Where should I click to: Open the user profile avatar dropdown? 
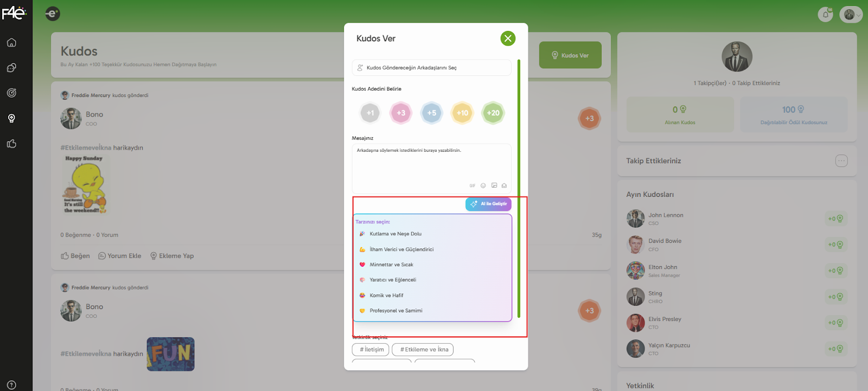pyautogui.click(x=850, y=15)
